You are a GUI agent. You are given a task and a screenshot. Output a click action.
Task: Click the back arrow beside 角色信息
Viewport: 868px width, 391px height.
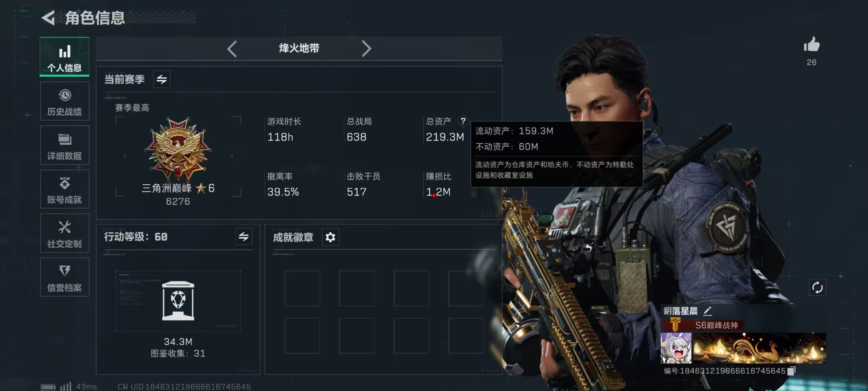[x=49, y=18]
